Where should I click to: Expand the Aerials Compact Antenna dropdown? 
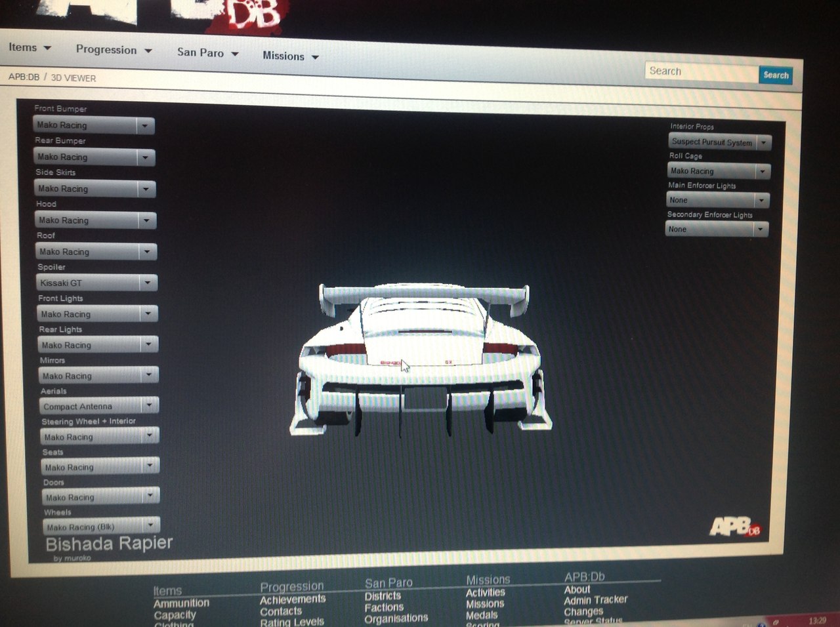click(98, 407)
